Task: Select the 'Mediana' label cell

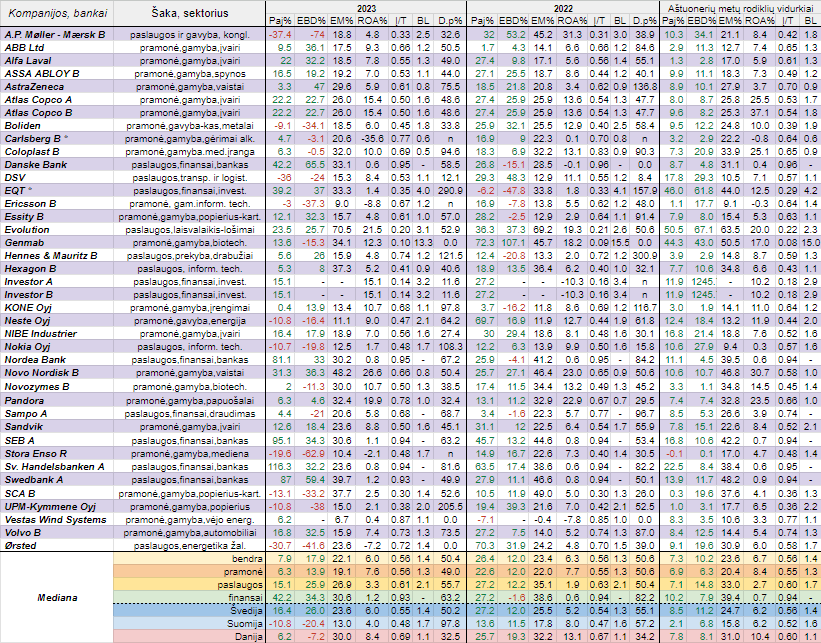Action: click(57, 597)
